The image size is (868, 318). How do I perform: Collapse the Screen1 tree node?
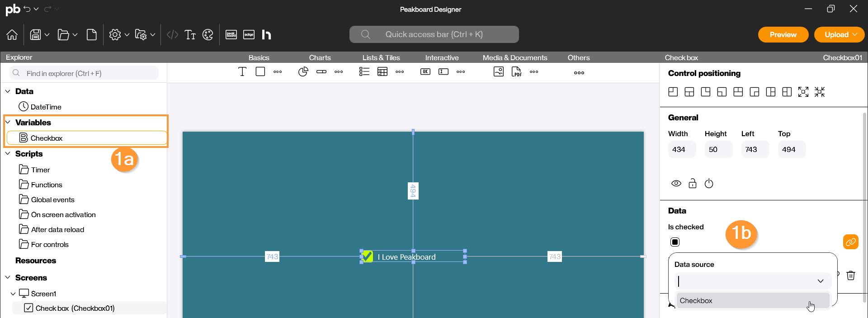click(x=13, y=294)
